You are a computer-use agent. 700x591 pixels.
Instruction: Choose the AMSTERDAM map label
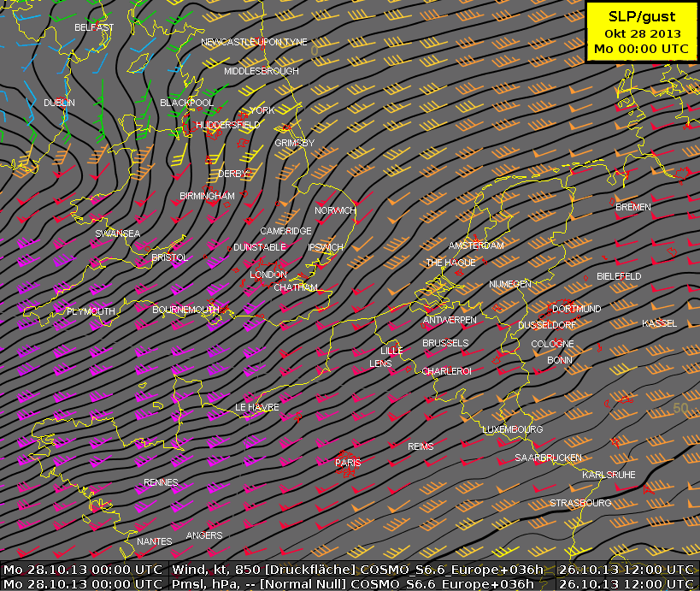coord(476,245)
